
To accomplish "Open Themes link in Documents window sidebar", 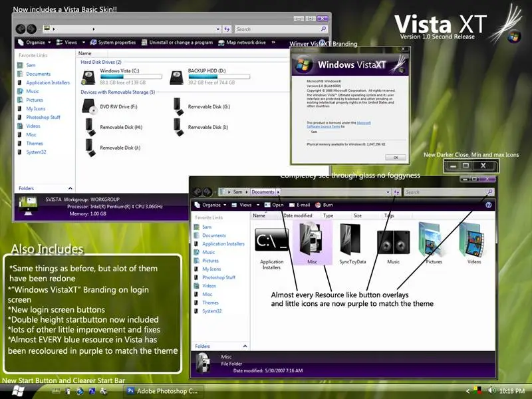I will (210, 303).
